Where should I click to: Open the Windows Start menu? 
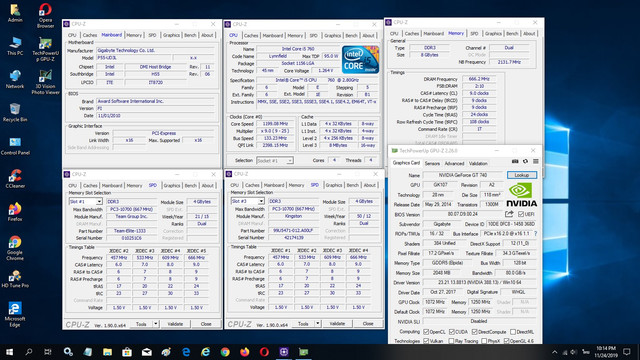point(9,351)
